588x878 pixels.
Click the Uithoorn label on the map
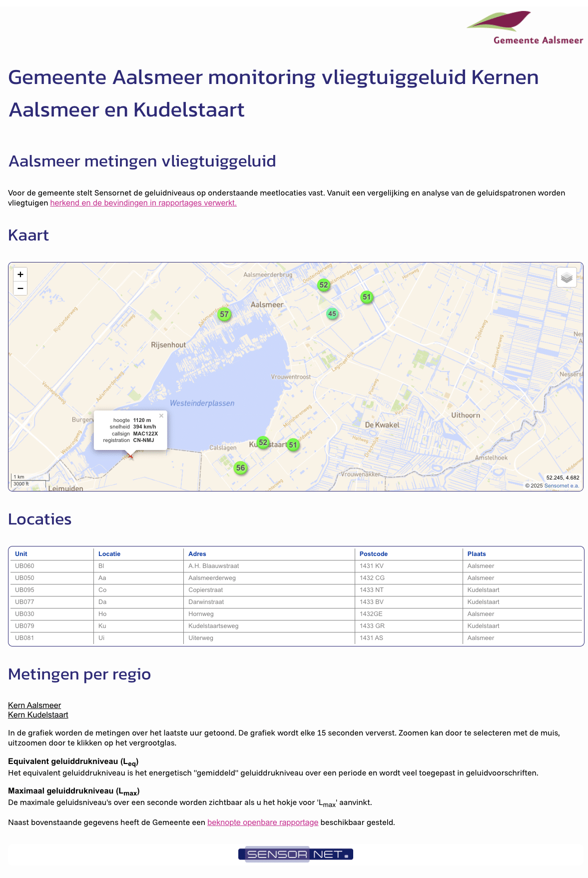[x=466, y=415]
